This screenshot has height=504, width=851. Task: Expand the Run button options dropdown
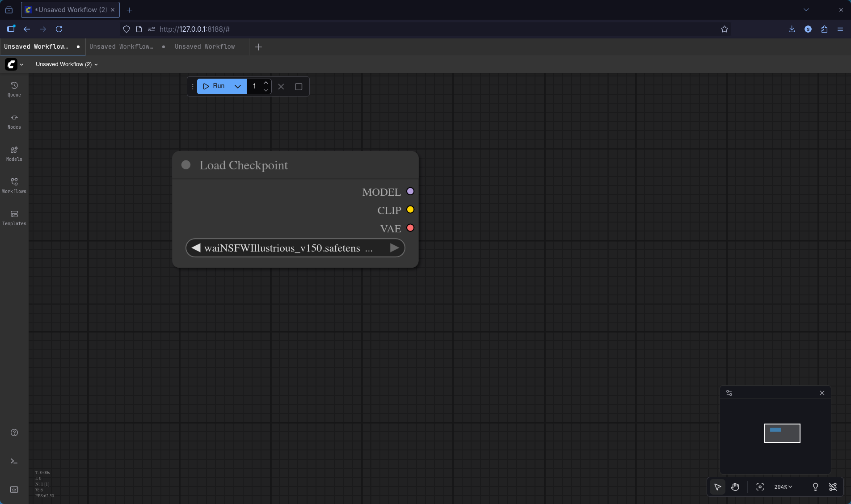(238, 86)
